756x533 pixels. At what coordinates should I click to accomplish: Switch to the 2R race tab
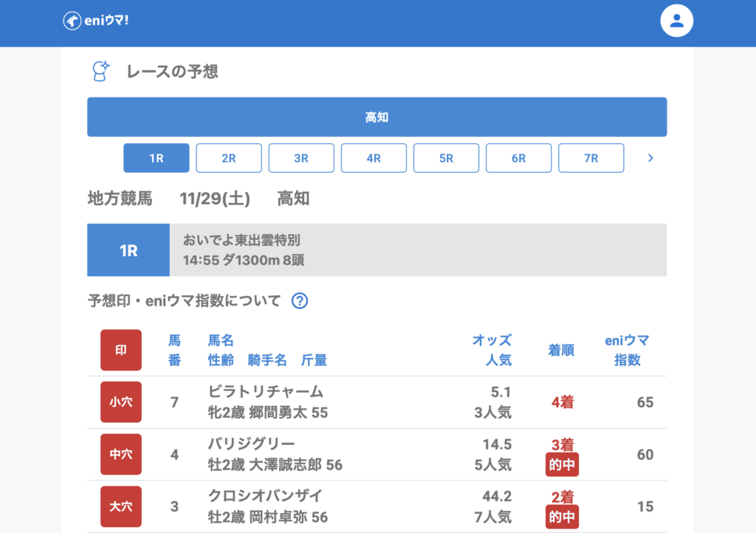229,158
